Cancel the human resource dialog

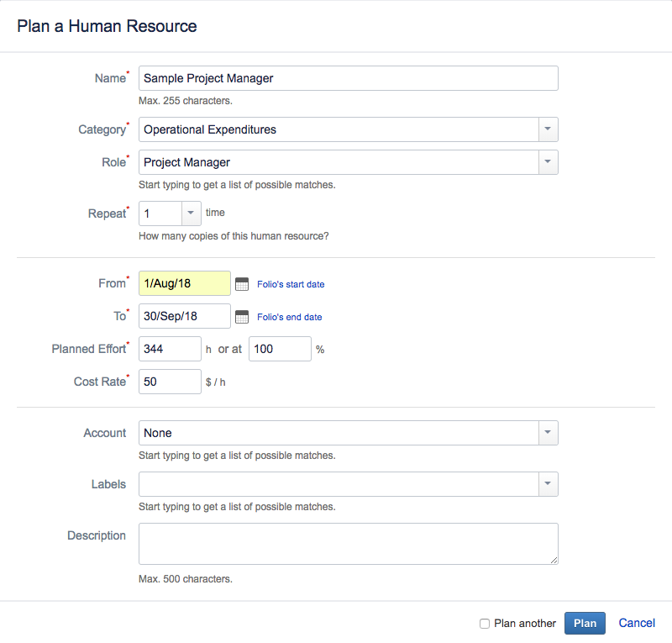[637, 623]
